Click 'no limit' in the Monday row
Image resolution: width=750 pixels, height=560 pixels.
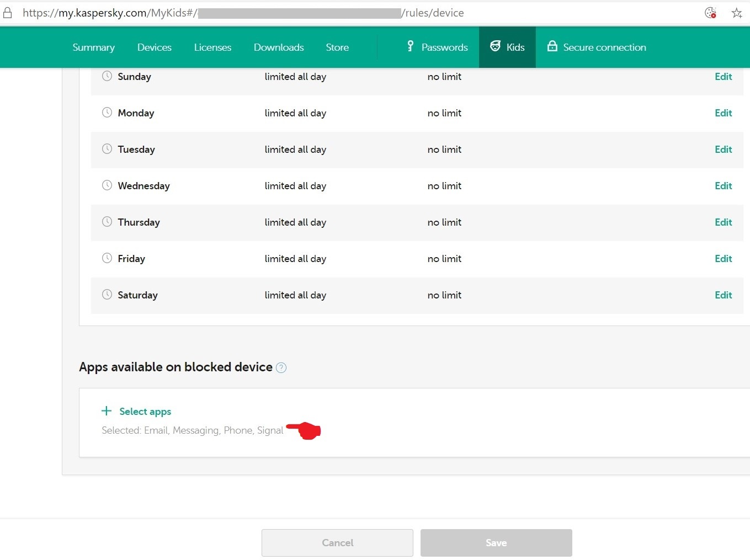(444, 113)
